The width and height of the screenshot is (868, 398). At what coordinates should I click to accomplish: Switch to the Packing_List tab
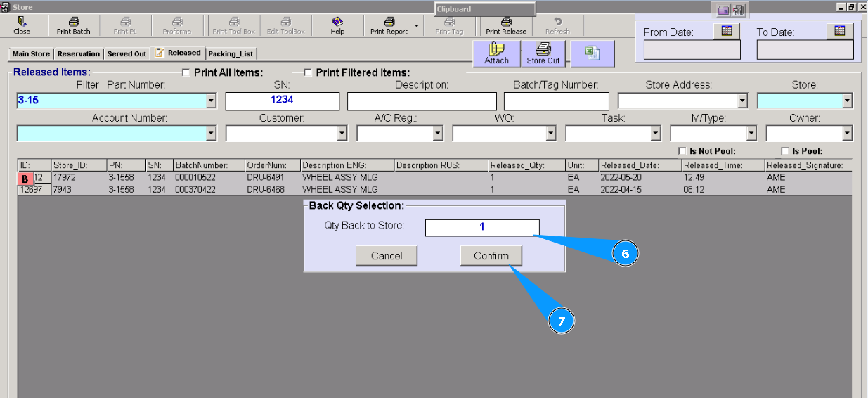tap(231, 54)
